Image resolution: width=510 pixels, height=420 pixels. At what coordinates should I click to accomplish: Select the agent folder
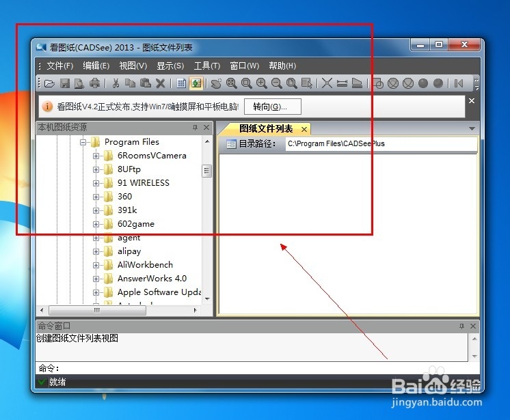click(129, 238)
